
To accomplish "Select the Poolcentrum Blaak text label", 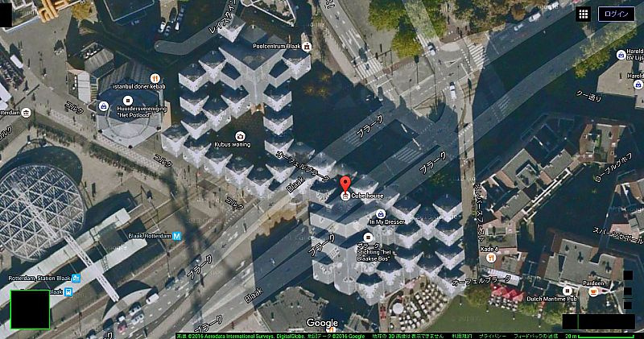I will 276,47.
